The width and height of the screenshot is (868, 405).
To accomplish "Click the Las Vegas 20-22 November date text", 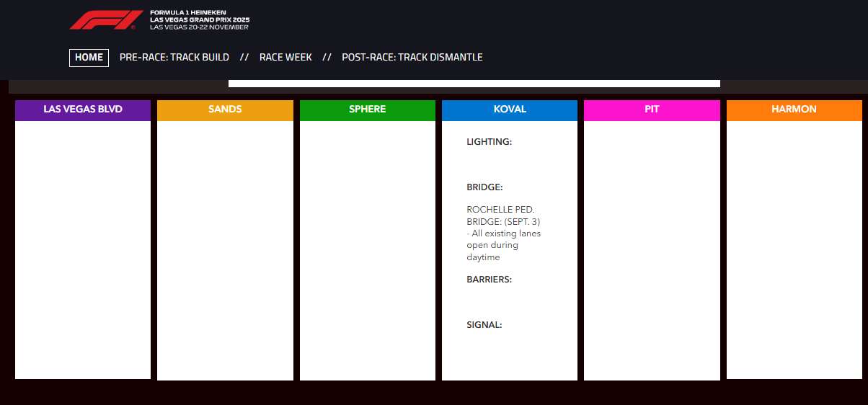I will coord(199,27).
